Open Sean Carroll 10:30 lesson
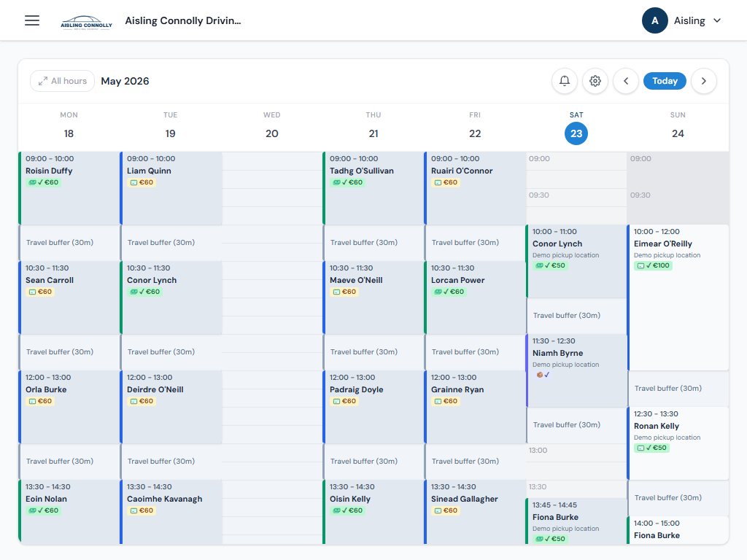Viewport: 747px width, 560px height. (x=69, y=297)
